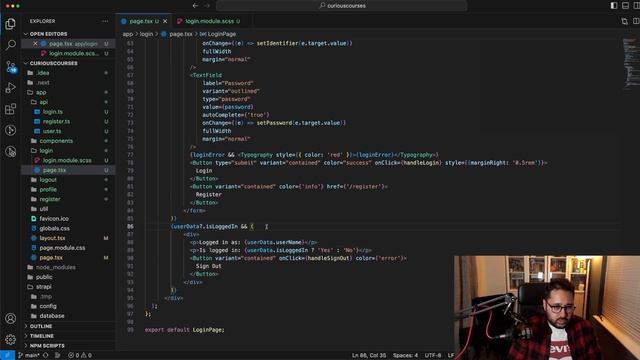Click the split editor icon
Image resolution: width=640 pixels, height=360 pixels.
(636, 21)
